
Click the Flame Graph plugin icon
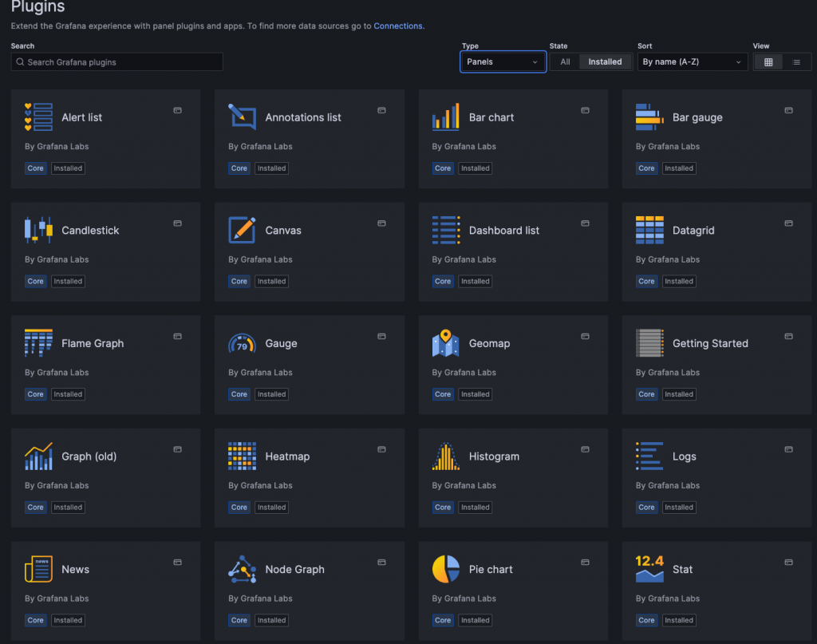38,343
